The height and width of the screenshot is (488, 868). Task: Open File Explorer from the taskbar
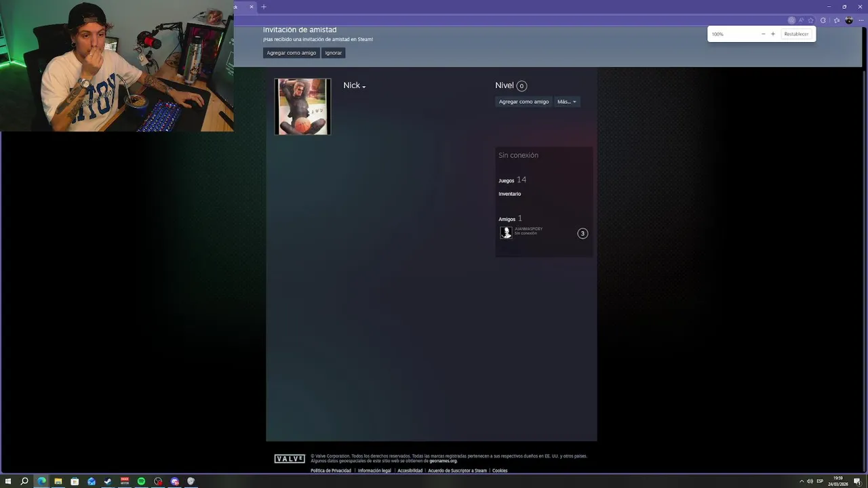[58, 481]
